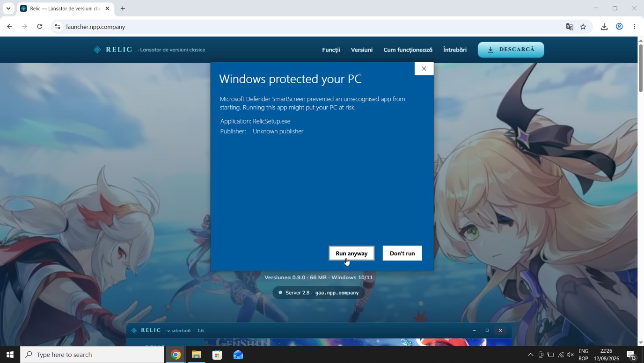Open Chrome profile icon
The height and width of the screenshot is (363, 644).
(x=619, y=27)
